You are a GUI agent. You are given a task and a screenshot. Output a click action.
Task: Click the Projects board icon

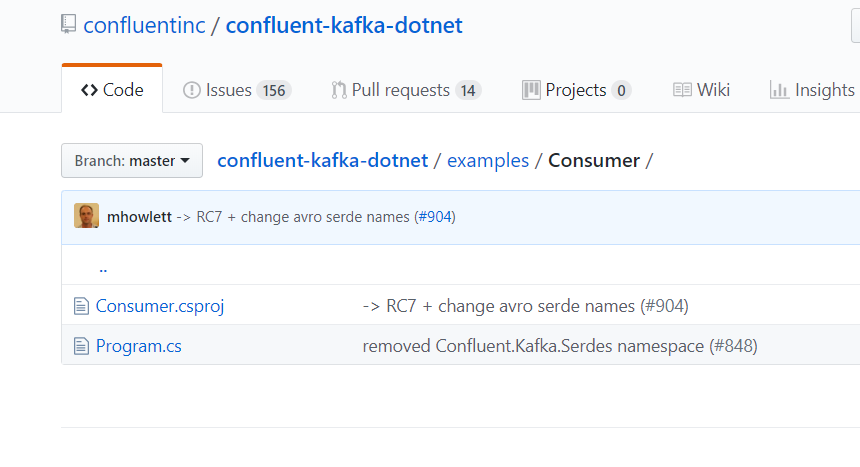coord(531,90)
